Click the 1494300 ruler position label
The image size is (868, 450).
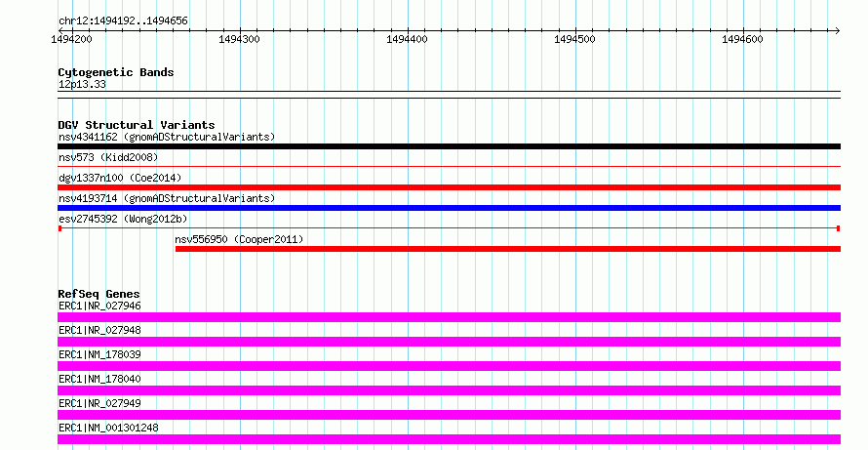coord(239,39)
